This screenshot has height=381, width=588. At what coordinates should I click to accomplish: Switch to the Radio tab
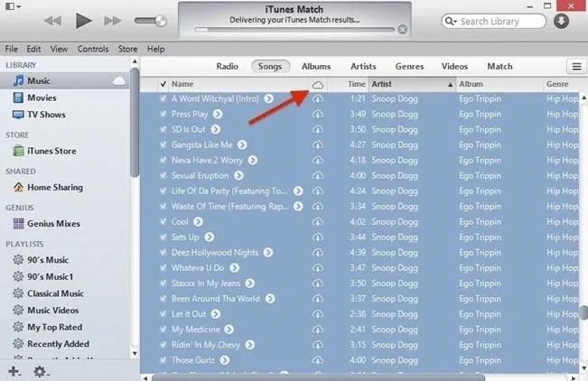(228, 67)
